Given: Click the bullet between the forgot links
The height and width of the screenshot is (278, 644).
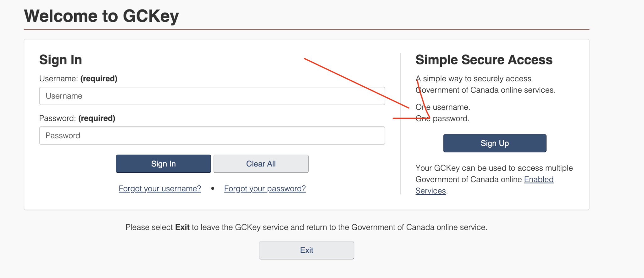Looking at the screenshot, I should click(213, 188).
